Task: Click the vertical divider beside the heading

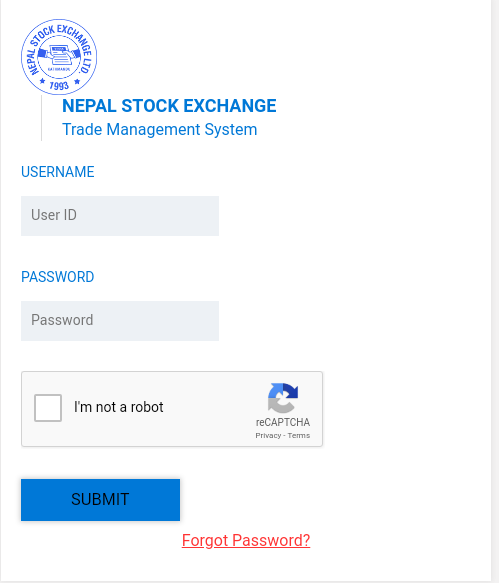Action: click(41, 118)
